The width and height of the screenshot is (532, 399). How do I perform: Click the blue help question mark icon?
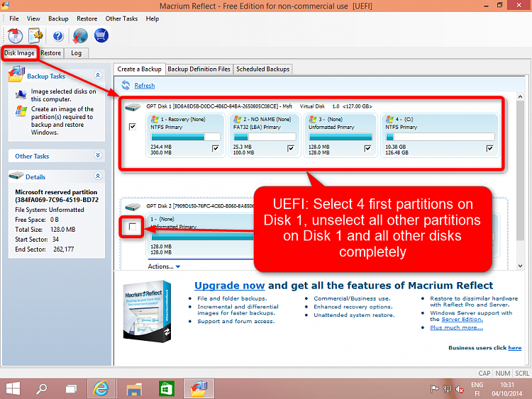[58, 36]
